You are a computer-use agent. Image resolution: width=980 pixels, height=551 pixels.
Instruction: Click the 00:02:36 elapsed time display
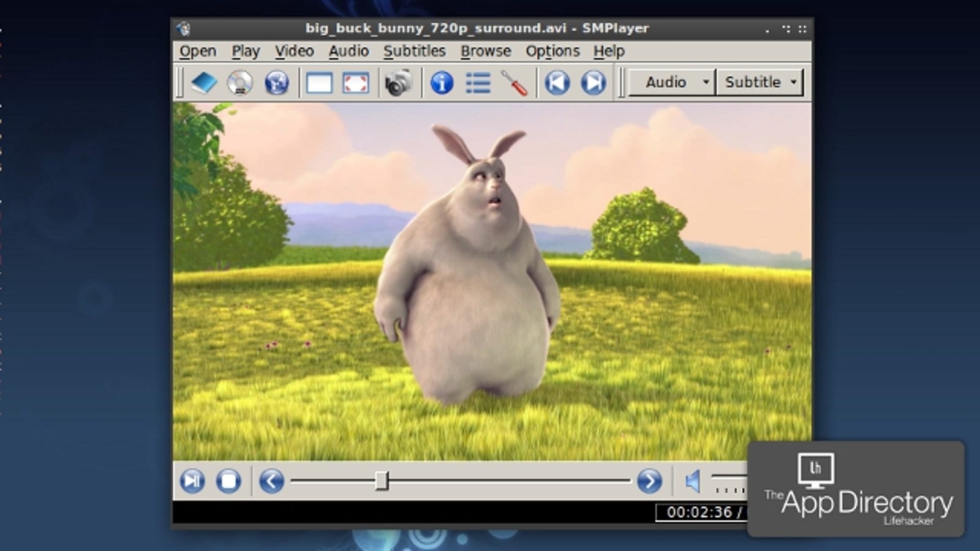point(699,512)
